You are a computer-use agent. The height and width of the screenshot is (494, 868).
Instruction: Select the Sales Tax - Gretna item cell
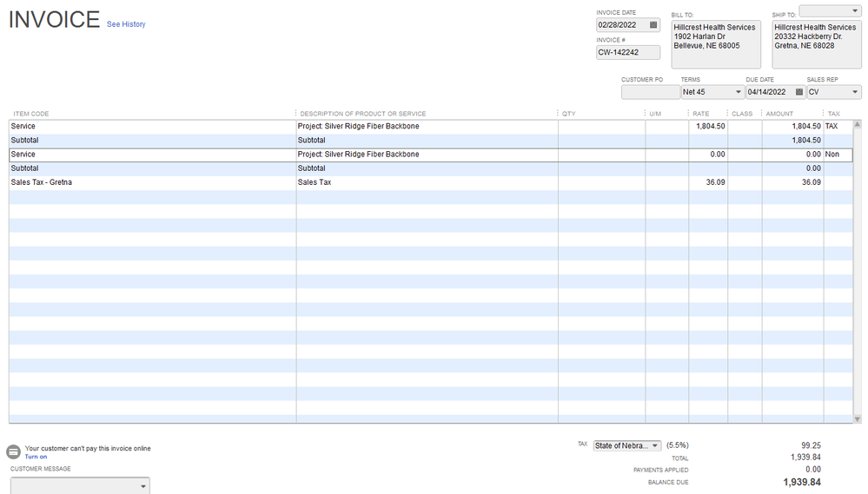[152, 182]
